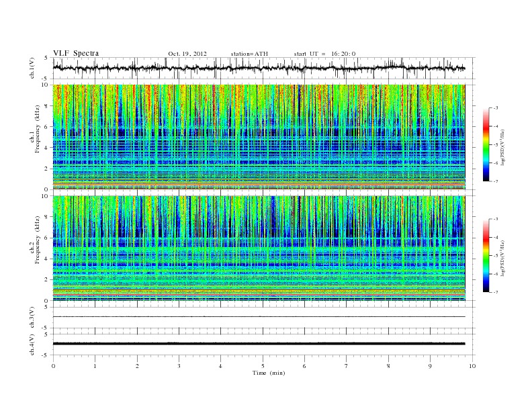Image resolution: width=532 pixels, height=411 pixels.
Task: Click time-axis tick label '3'
Action: click(x=179, y=366)
